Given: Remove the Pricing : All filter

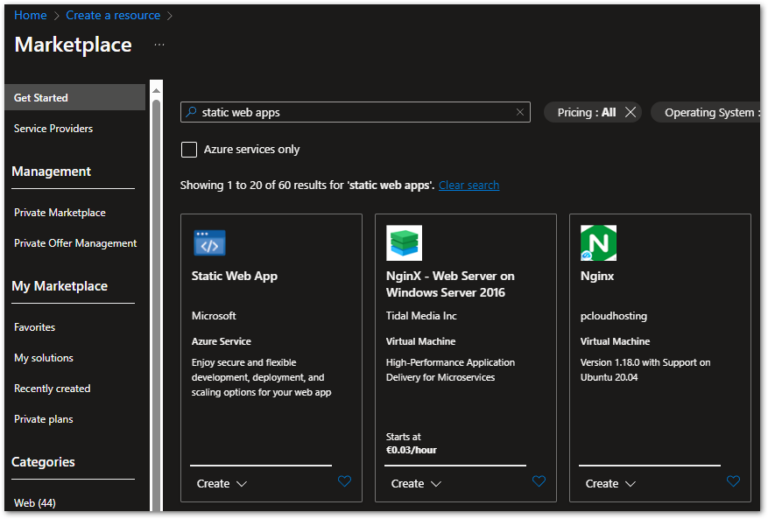Looking at the screenshot, I should [630, 112].
